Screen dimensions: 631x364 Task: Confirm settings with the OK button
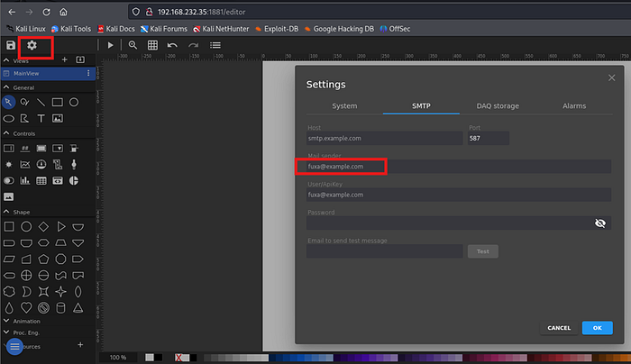[x=597, y=328]
